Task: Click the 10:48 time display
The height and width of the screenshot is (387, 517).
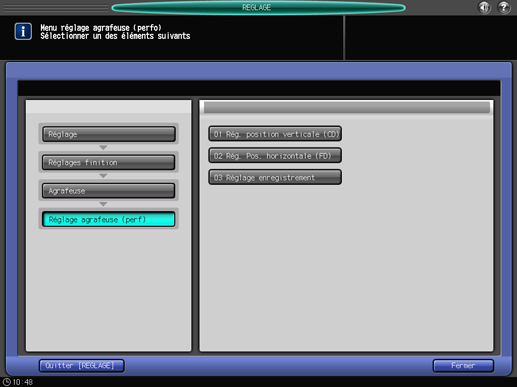Action: 23,382
